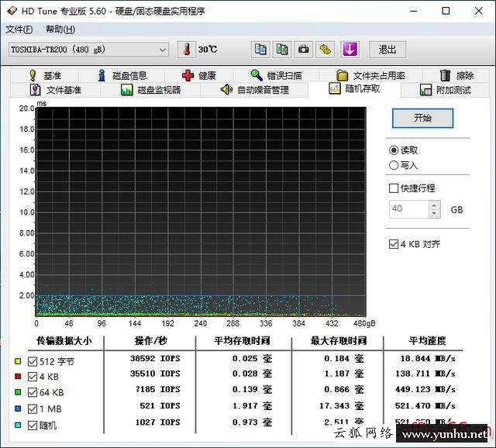
Task: Click the 7185 IOPS value
Action: pyautogui.click(x=157, y=389)
